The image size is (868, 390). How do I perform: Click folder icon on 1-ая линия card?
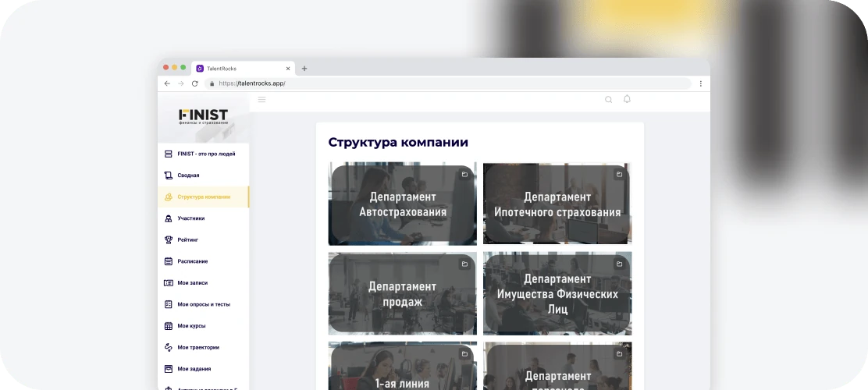[x=464, y=354]
